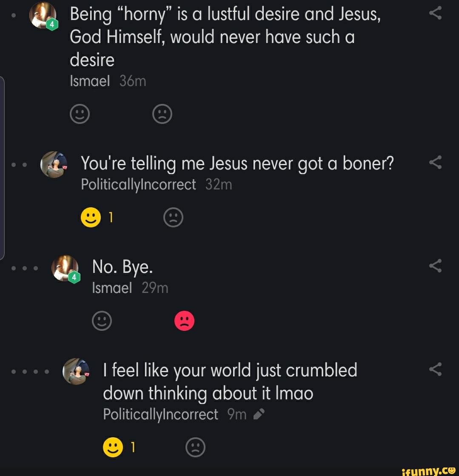Image resolution: width=459 pixels, height=476 pixels.
Task: Share the 'world just crumbled' comment
Action: [435, 370]
